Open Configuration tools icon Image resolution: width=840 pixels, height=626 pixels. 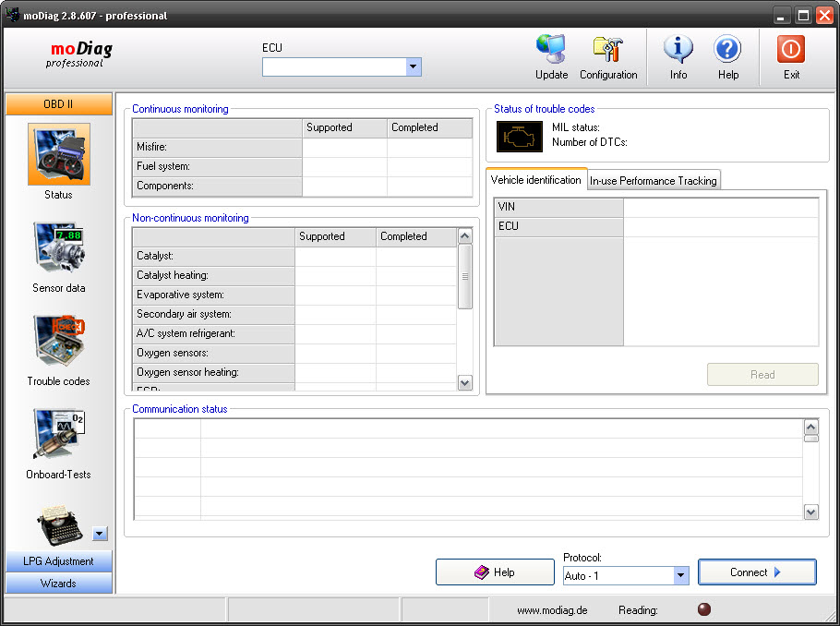(608, 50)
